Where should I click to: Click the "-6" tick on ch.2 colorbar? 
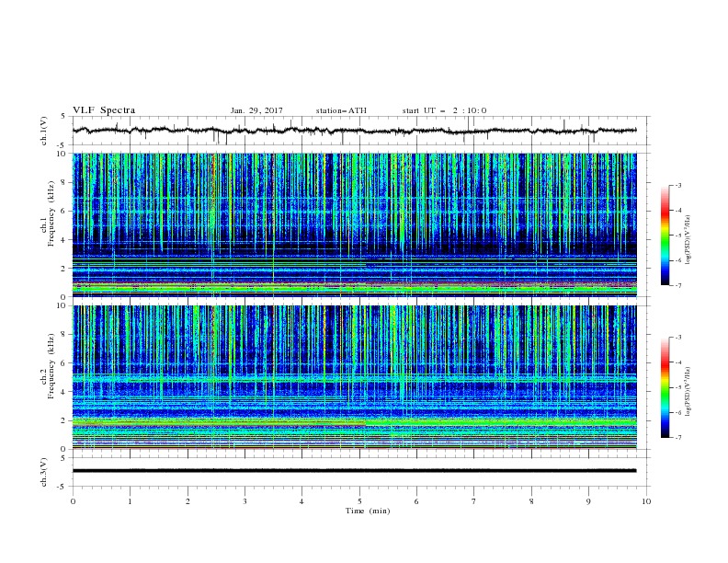677,412
